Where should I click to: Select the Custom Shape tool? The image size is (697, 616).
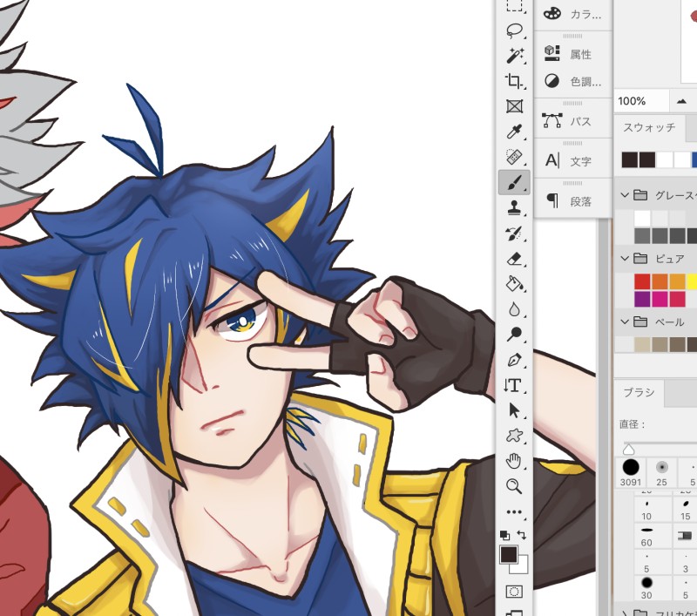click(514, 436)
